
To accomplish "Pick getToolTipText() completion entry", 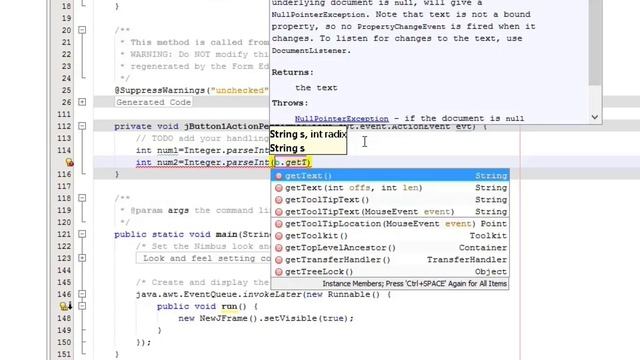I will click(390, 200).
